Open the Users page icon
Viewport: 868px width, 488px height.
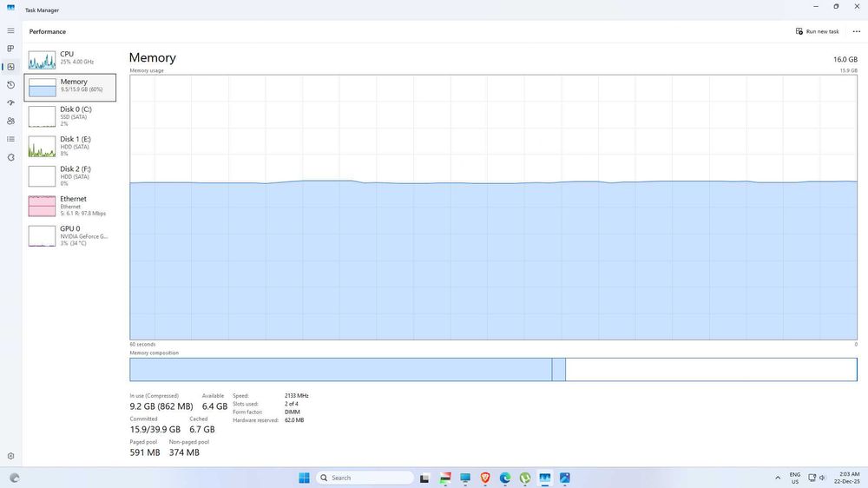pos(10,121)
